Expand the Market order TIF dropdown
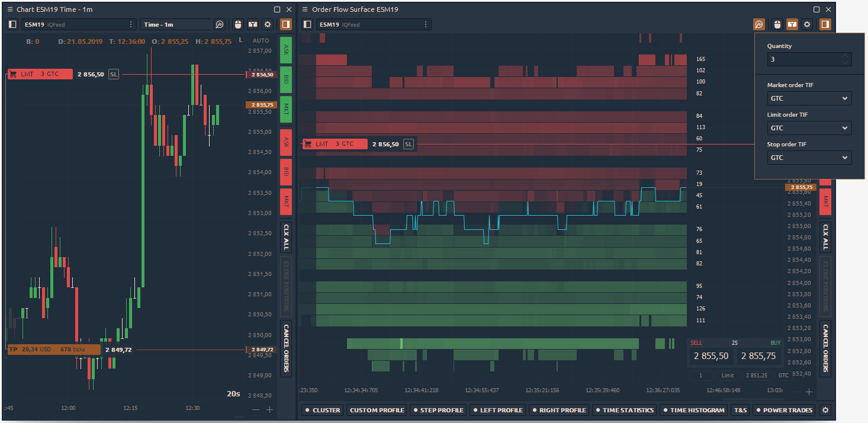 tap(809, 98)
